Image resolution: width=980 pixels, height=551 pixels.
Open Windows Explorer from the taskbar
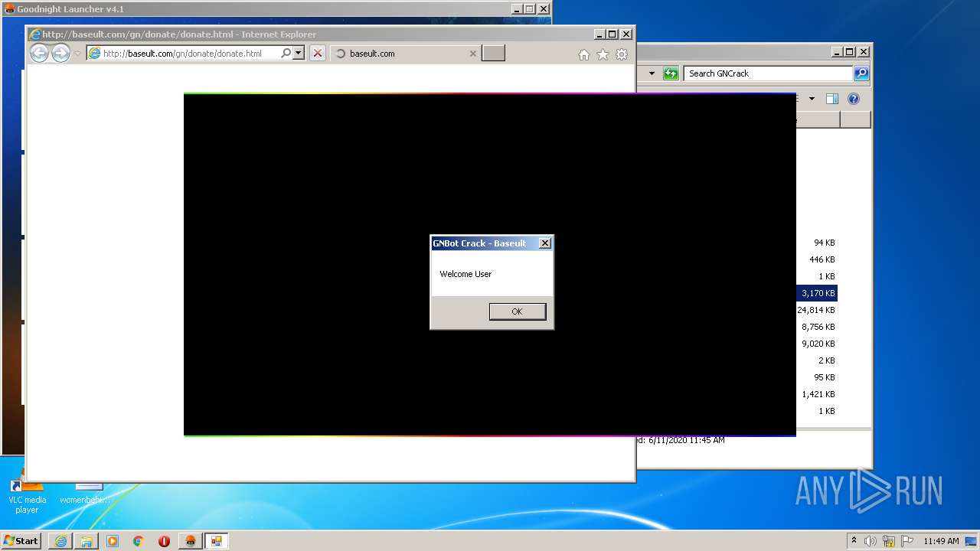[87, 541]
